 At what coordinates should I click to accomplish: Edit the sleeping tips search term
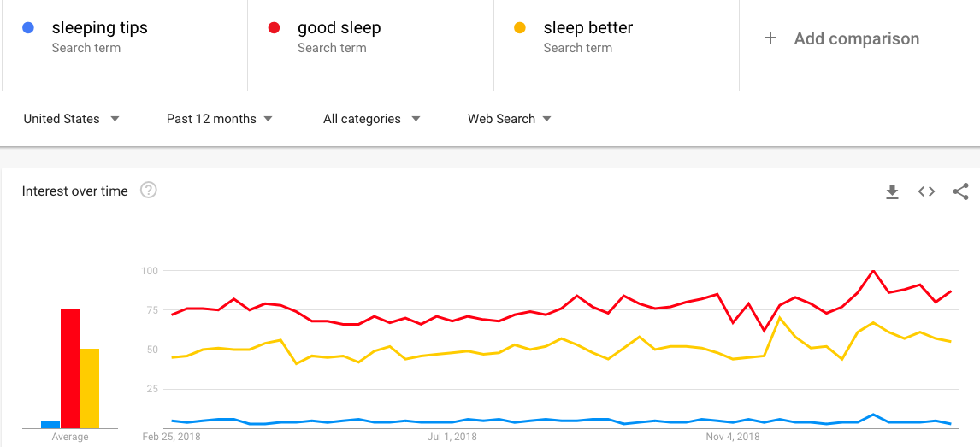click(99, 28)
